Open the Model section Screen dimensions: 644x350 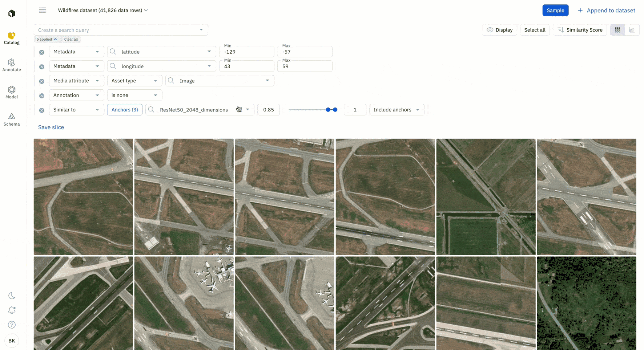point(12,93)
